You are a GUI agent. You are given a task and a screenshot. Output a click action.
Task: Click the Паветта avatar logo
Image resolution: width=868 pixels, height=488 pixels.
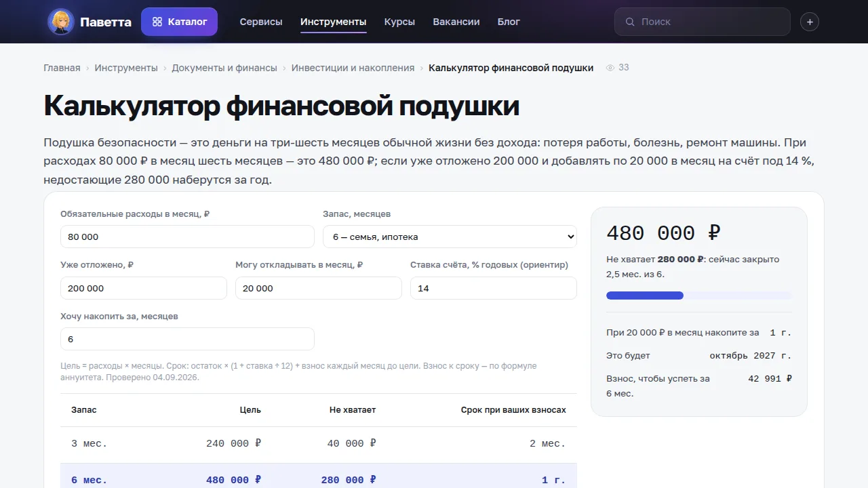click(x=60, y=22)
